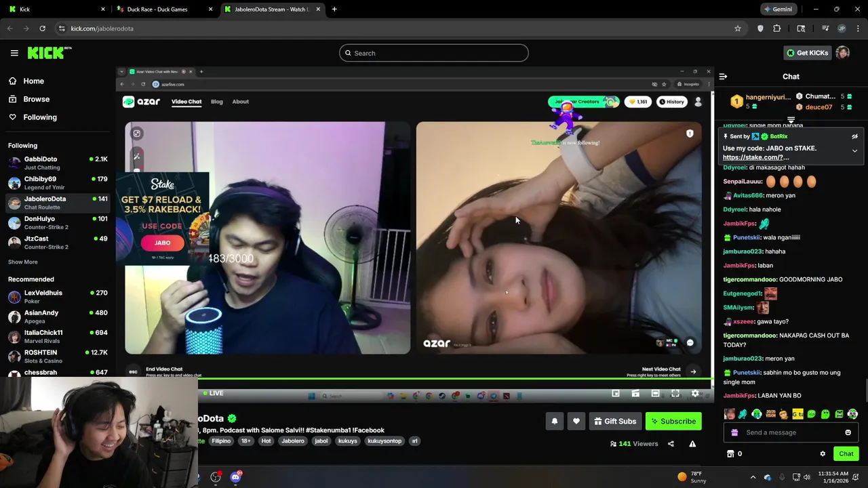Click the Gift Subs button
The width and height of the screenshot is (868, 488).
tap(615, 422)
